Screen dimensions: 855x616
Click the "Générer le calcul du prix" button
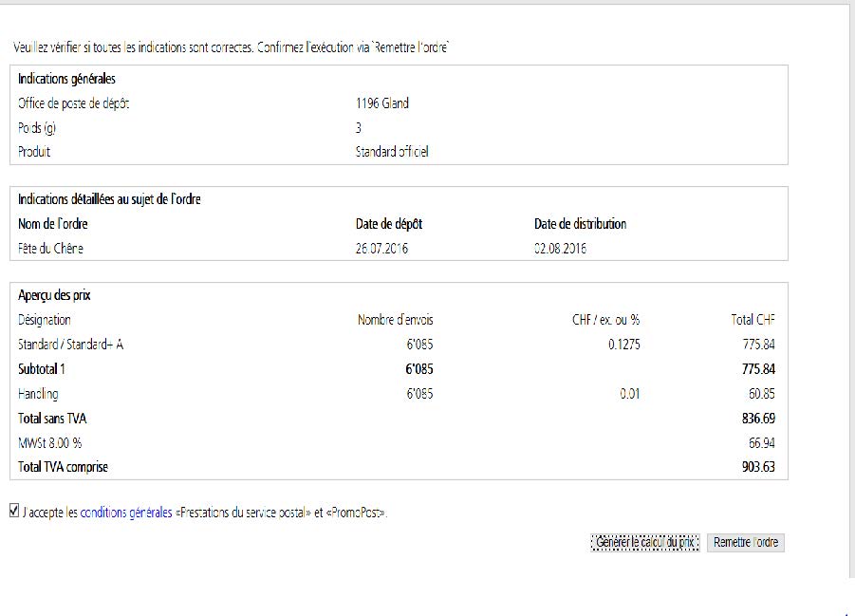pos(645,542)
